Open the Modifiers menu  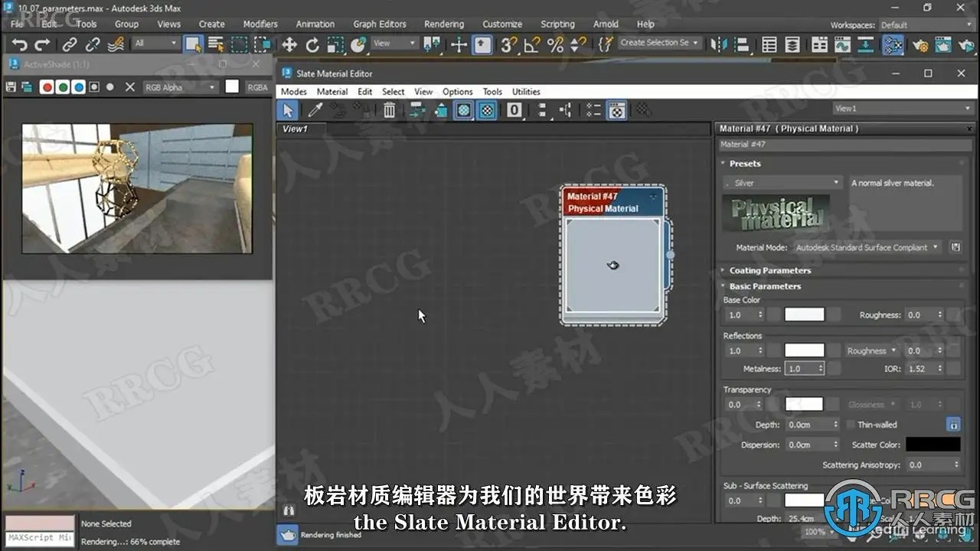click(260, 24)
